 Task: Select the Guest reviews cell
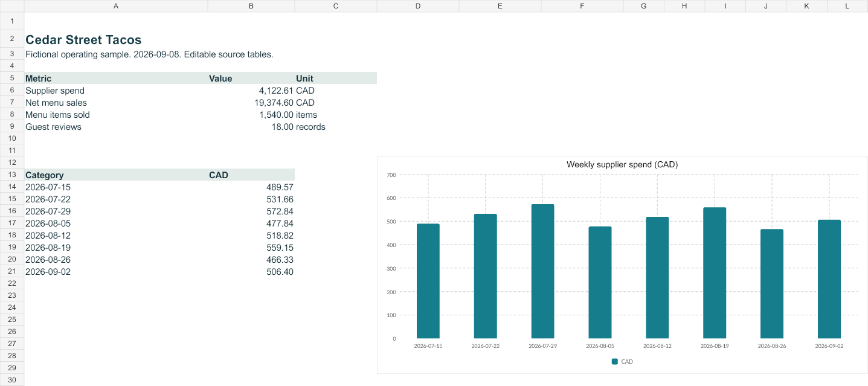pyautogui.click(x=116, y=127)
